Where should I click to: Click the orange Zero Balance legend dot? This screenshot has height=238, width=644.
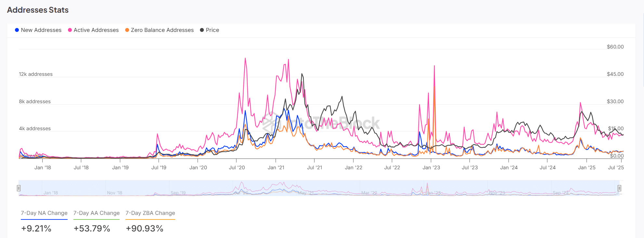127,30
